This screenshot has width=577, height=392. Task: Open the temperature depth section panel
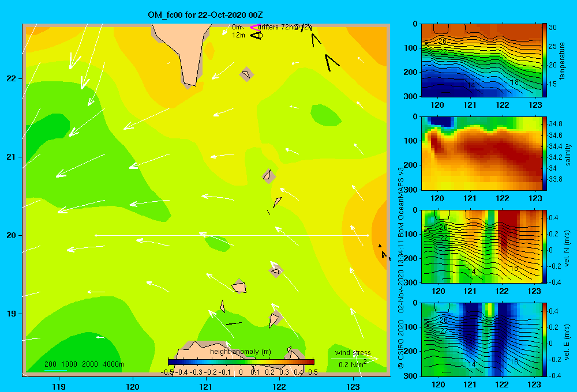click(x=481, y=61)
